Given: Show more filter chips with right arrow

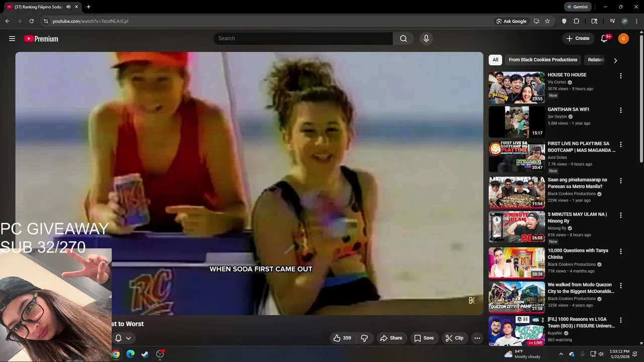Looking at the screenshot, I should [x=615, y=60].
